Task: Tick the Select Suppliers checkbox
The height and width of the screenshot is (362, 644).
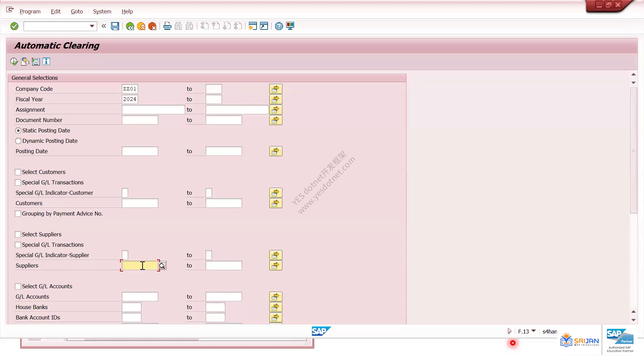Action: click(18, 235)
